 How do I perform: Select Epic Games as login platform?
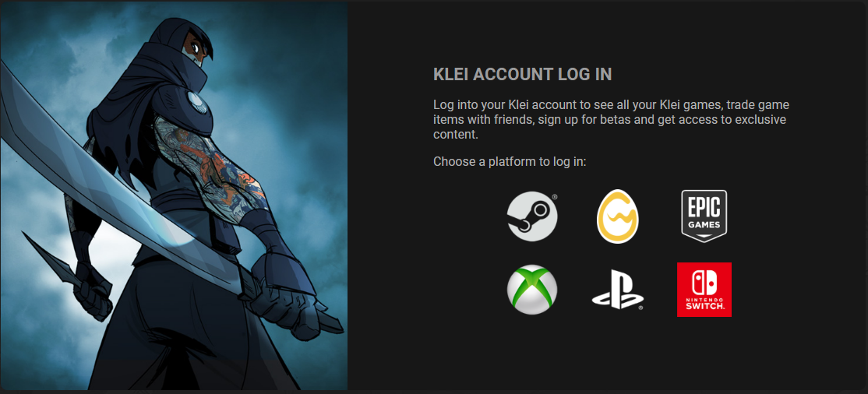(704, 216)
